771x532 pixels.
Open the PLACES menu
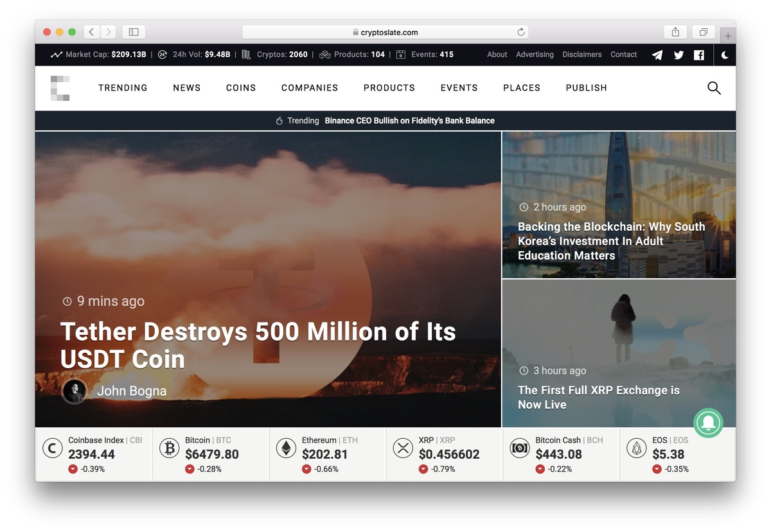(x=522, y=88)
